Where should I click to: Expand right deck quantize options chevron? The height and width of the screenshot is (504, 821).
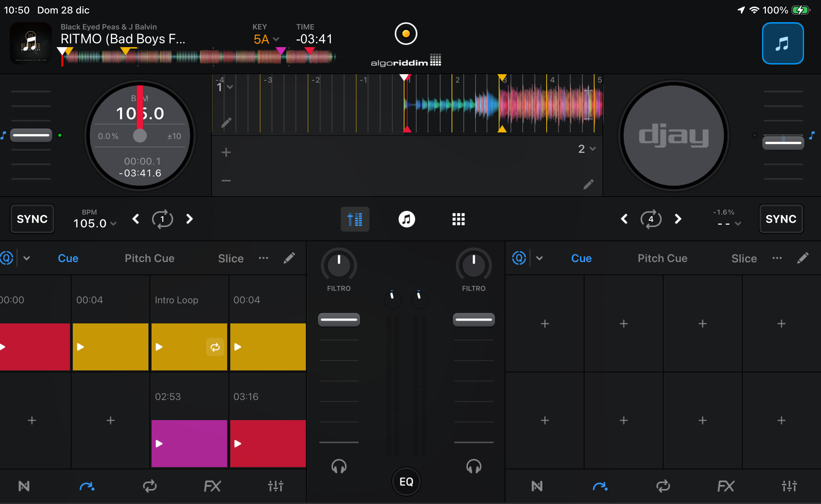539,258
